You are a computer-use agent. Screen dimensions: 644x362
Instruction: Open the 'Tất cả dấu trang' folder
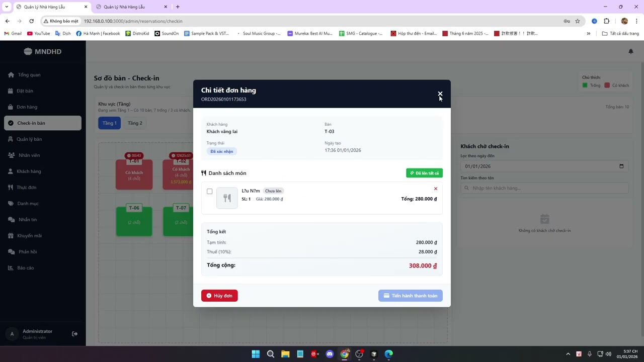tap(620, 34)
